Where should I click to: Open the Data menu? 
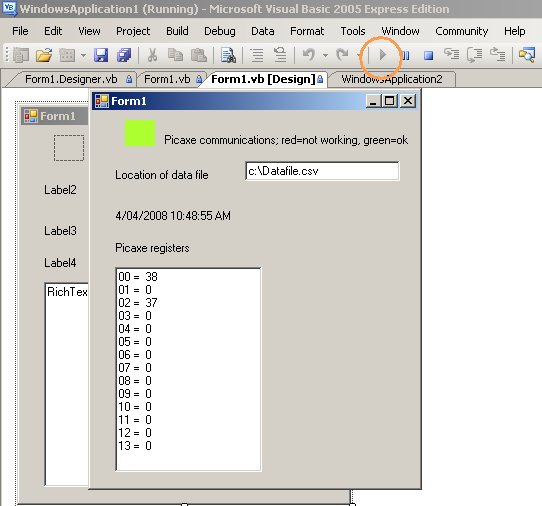(263, 31)
